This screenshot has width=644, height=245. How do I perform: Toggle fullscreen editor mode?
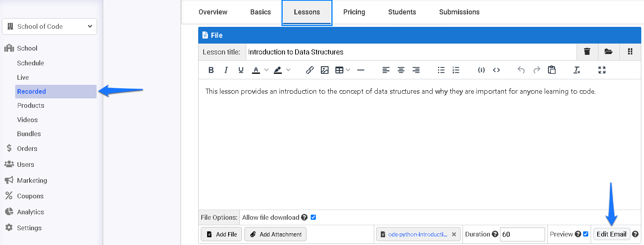[602, 70]
